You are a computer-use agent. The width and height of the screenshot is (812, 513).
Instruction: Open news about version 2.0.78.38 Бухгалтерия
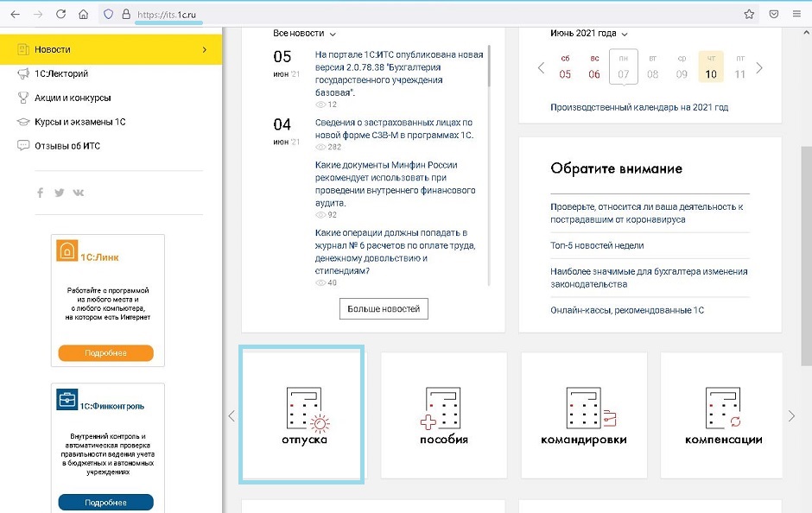point(399,73)
